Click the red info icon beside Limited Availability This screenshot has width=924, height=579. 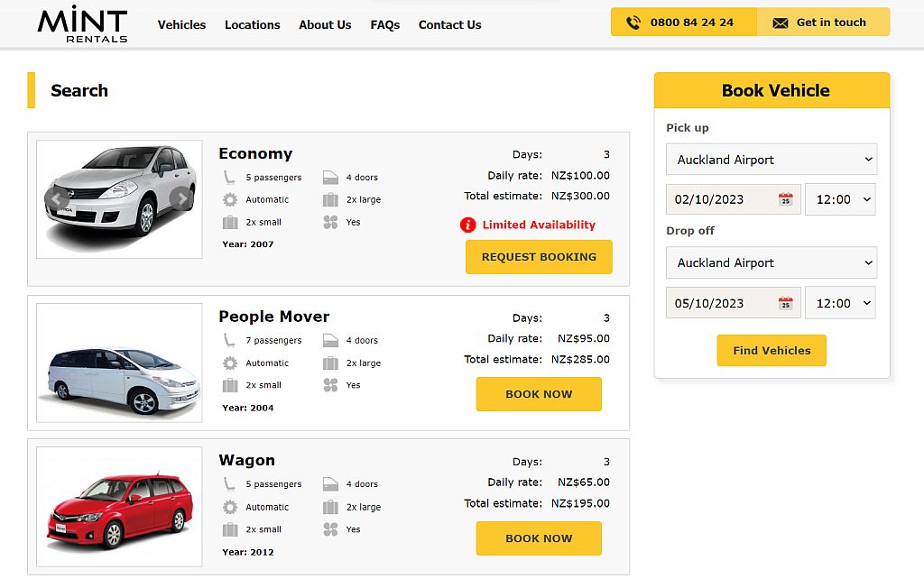tap(467, 225)
